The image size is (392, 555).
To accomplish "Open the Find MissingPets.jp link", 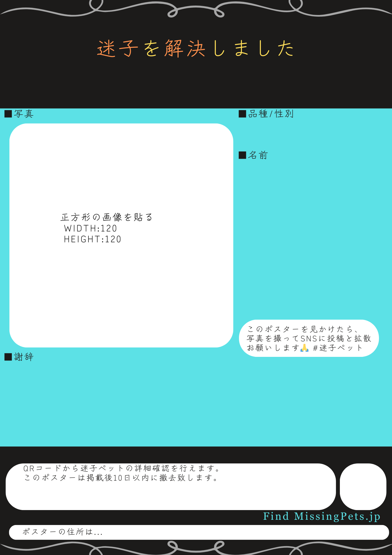I will (322, 516).
